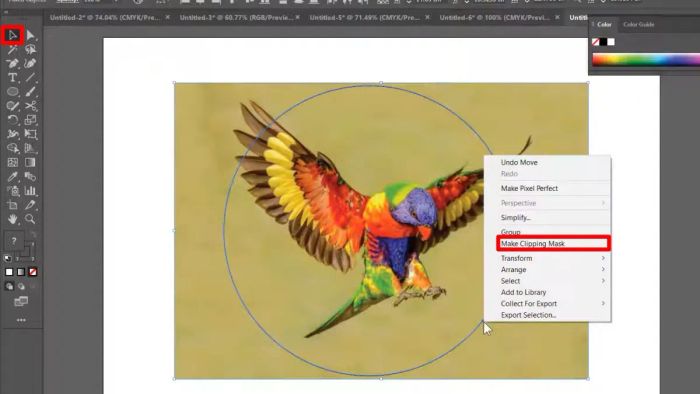Swap fill and stroke arrows
This screenshot has height=394, width=700.
[x=33, y=234]
